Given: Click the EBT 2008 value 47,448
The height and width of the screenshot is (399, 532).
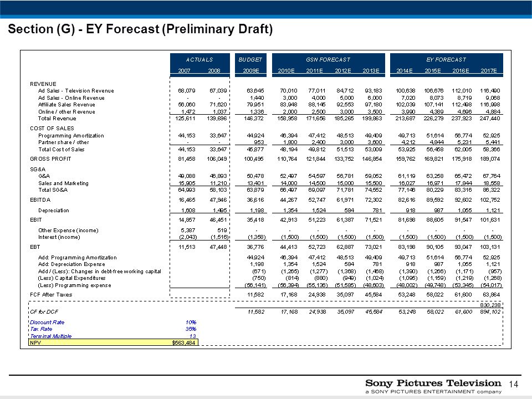Looking at the screenshot, I should coord(218,247).
